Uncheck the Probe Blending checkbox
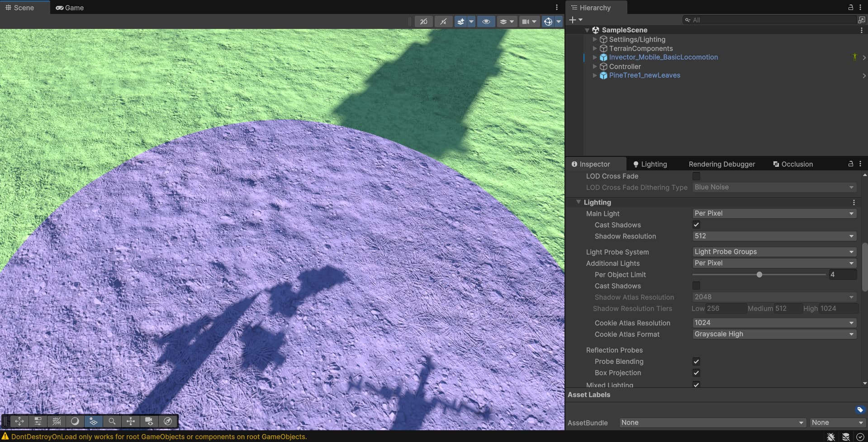This screenshot has height=442, width=868. 696,362
